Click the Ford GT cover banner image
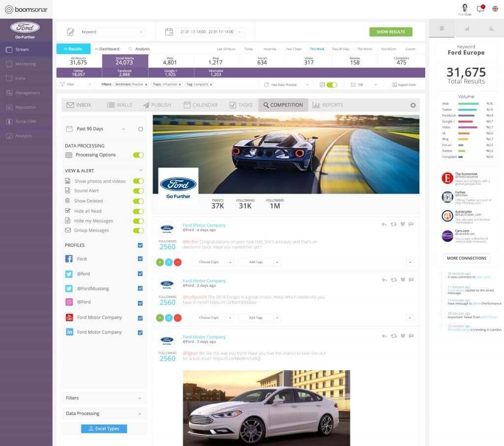The image size is (504, 446). click(286, 154)
